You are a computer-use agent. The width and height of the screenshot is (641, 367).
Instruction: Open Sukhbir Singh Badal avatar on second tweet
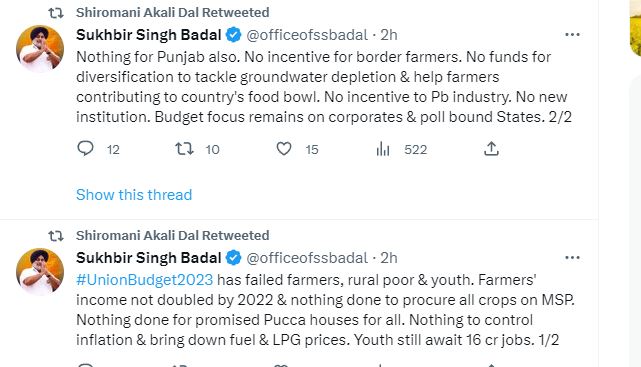pos(40,271)
